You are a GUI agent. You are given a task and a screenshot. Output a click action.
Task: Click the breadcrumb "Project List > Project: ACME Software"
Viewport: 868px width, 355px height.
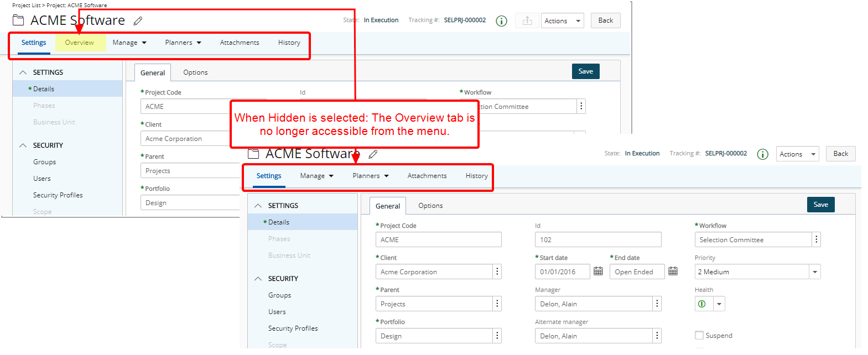[x=60, y=6]
